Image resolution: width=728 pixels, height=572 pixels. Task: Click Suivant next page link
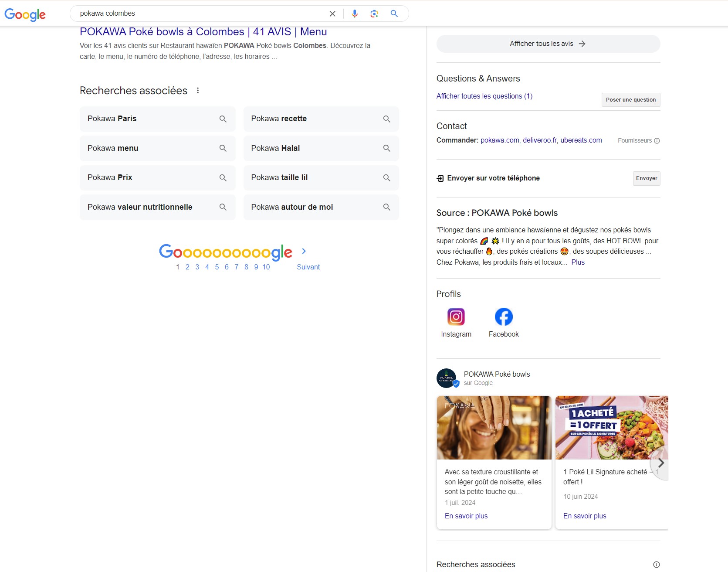(308, 267)
